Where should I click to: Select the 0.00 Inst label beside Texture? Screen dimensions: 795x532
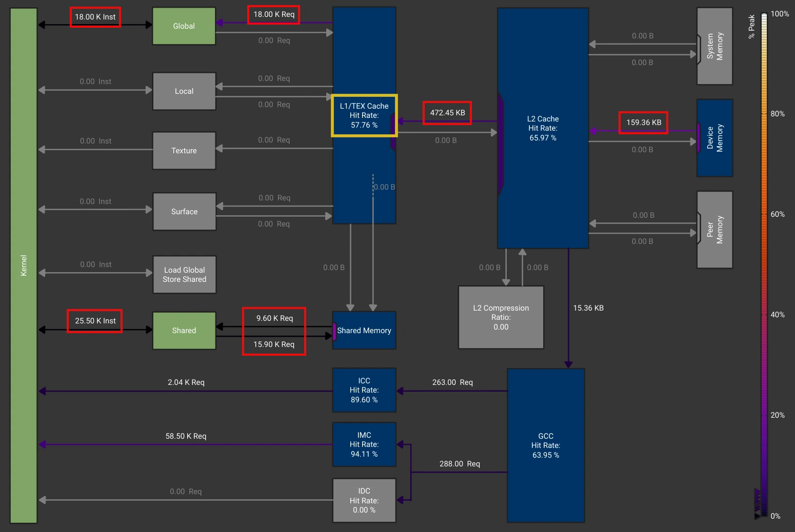point(95,141)
